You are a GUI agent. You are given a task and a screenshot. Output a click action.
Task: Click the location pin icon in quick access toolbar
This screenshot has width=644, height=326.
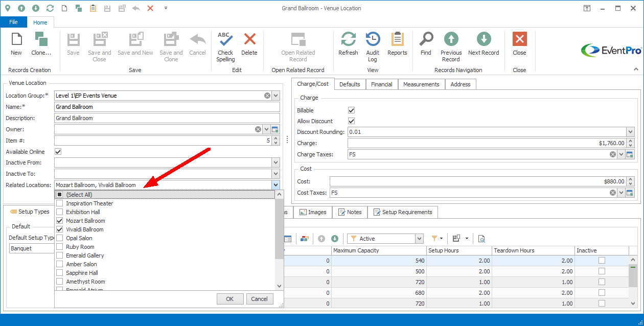(x=8, y=8)
